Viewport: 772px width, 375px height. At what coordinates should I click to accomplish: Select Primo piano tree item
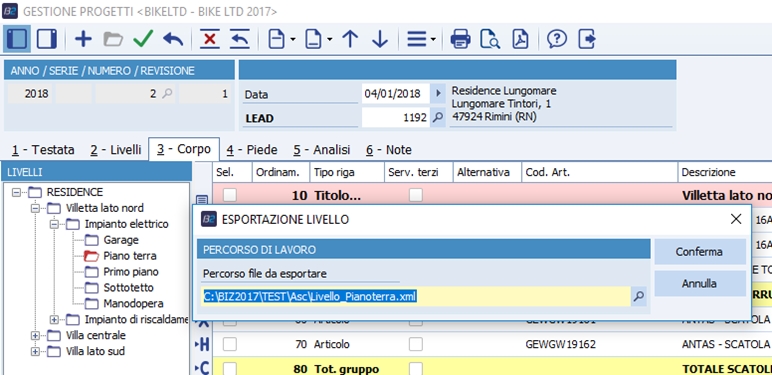coord(131,272)
